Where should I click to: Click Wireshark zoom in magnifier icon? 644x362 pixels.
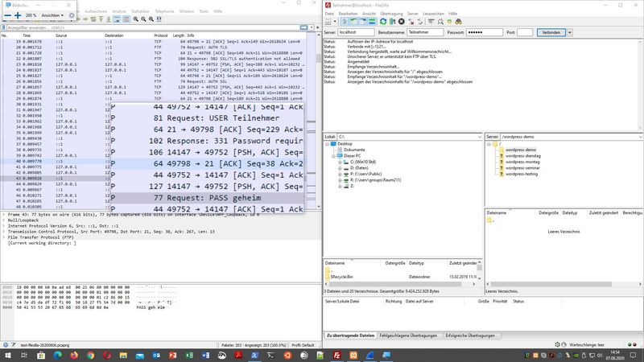tap(136, 19)
